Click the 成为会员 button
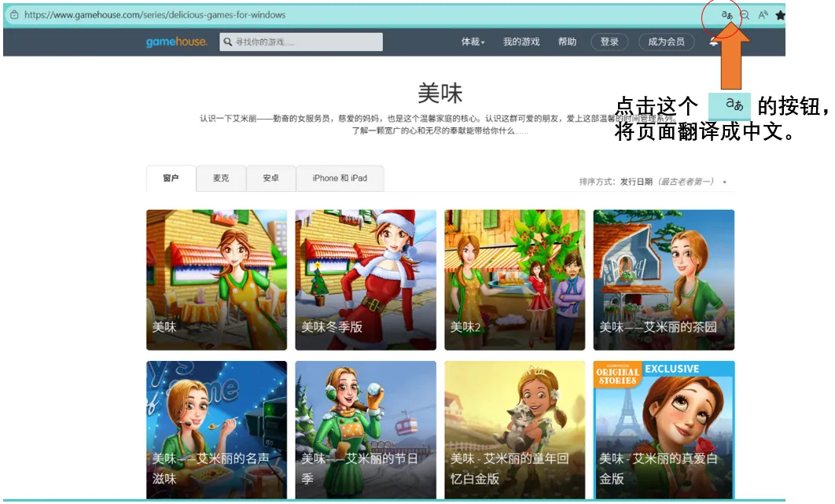 coord(666,42)
